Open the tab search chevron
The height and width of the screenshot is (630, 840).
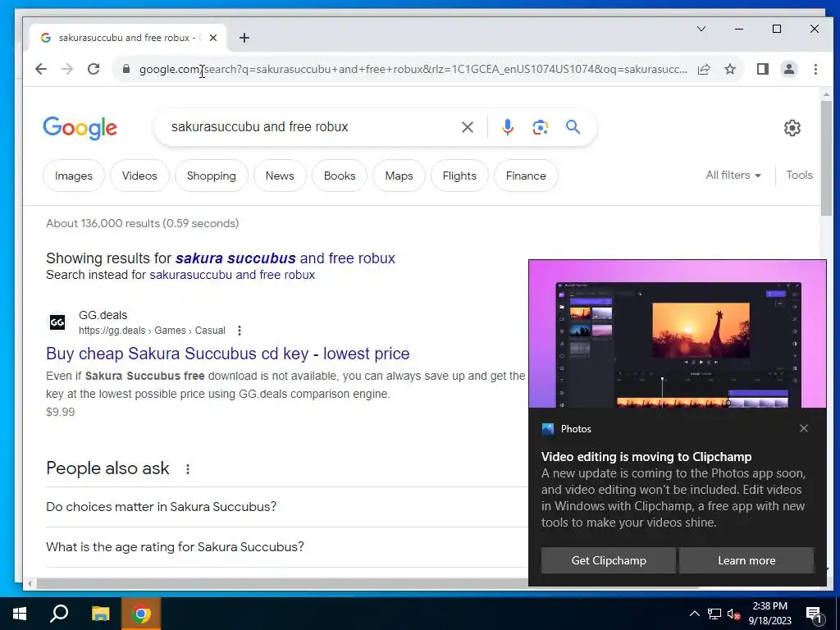701,29
